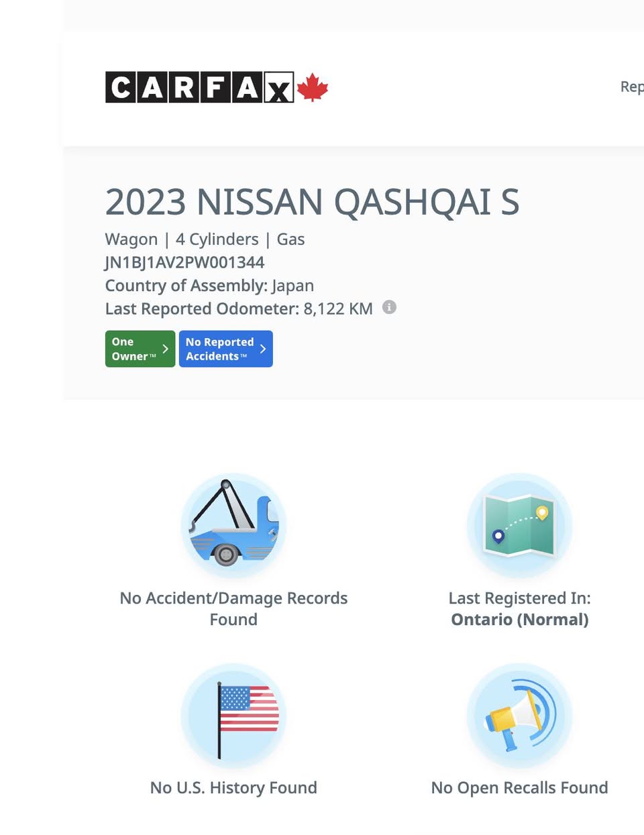Click Country of Assembly: Japan text
The height and width of the screenshot is (835, 644).
209,286
